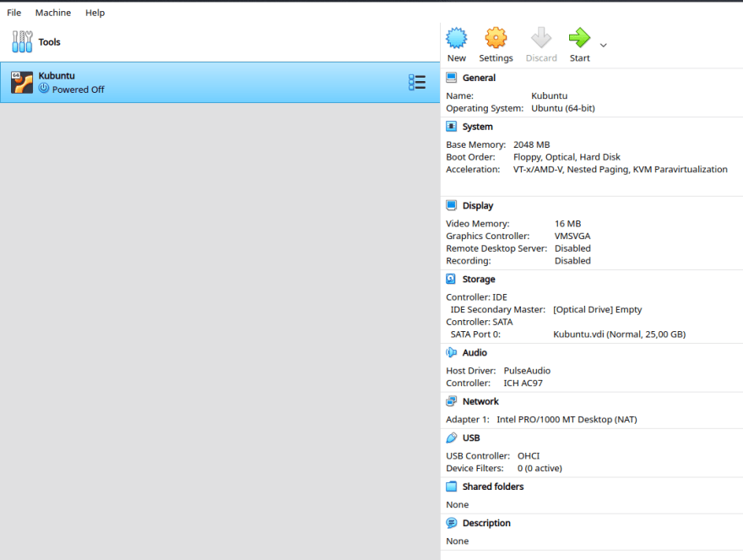743x560 pixels.
Task: Click the Shared folders section icon
Action: point(452,487)
